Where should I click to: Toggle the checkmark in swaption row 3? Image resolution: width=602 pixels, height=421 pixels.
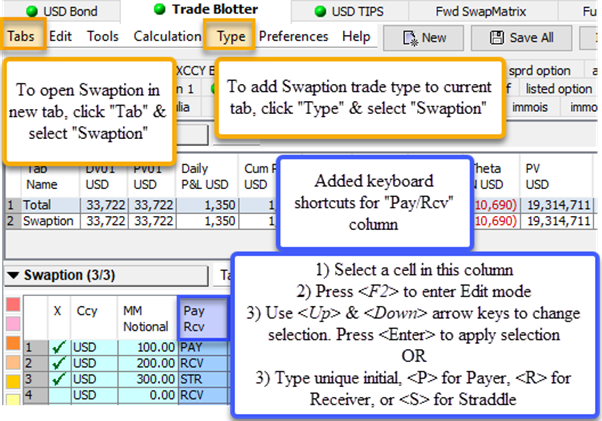[x=59, y=379]
